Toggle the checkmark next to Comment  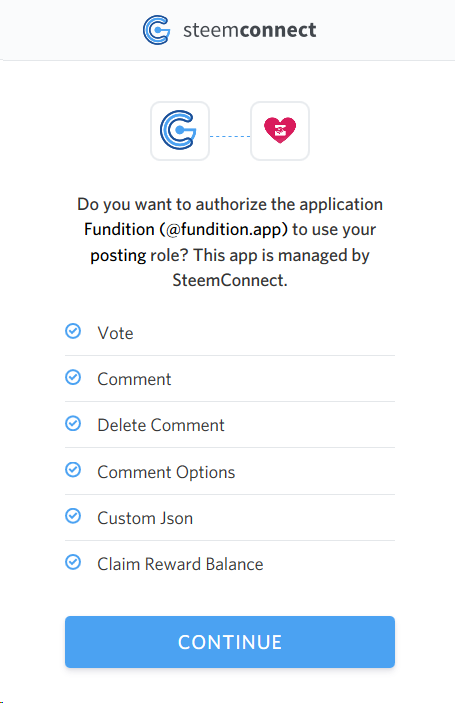(x=73, y=378)
